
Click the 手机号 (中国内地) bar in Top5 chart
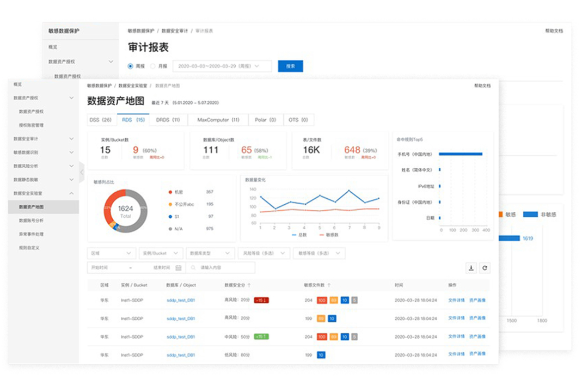pos(461,154)
